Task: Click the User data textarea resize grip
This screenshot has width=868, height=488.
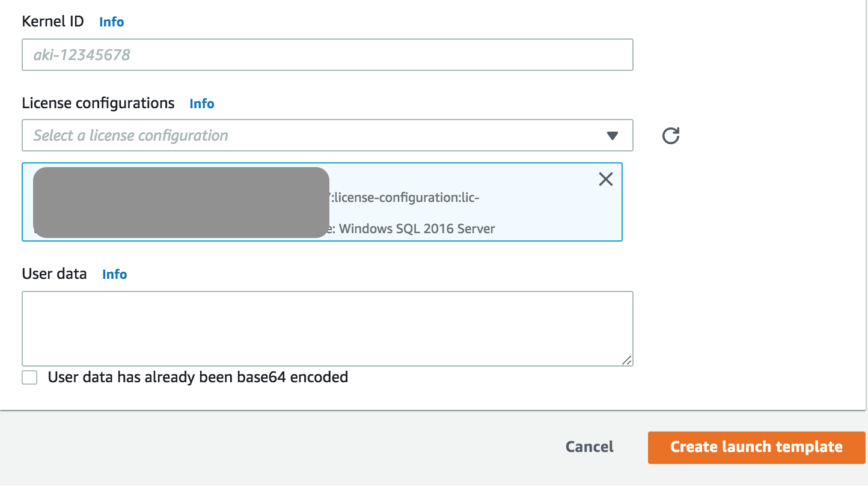Action: [x=626, y=360]
